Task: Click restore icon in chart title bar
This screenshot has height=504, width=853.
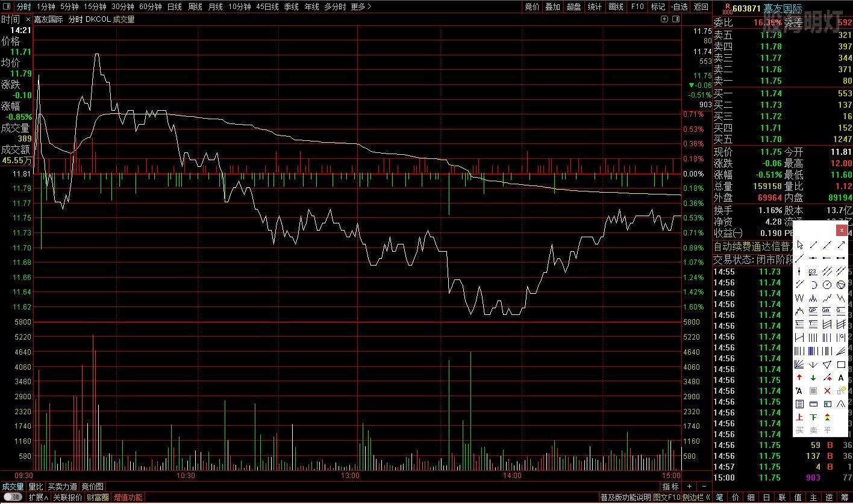Action: pyautogui.click(x=664, y=19)
